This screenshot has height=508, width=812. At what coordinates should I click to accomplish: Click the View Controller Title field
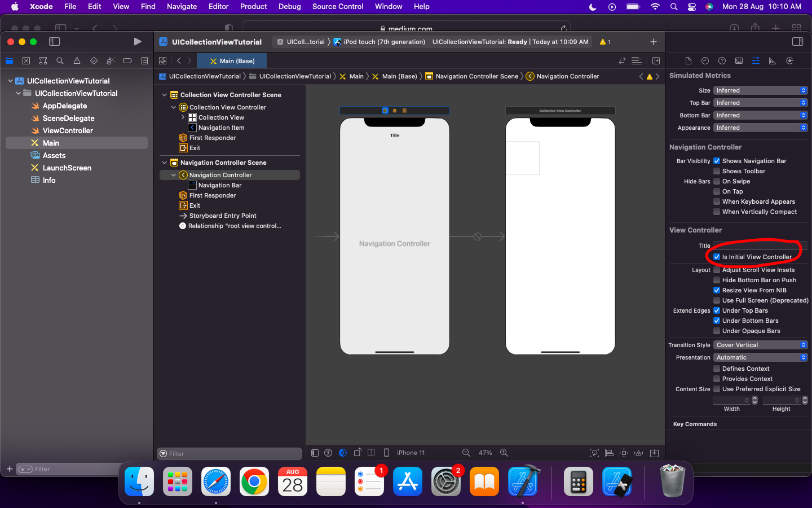(x=760, y=246)
